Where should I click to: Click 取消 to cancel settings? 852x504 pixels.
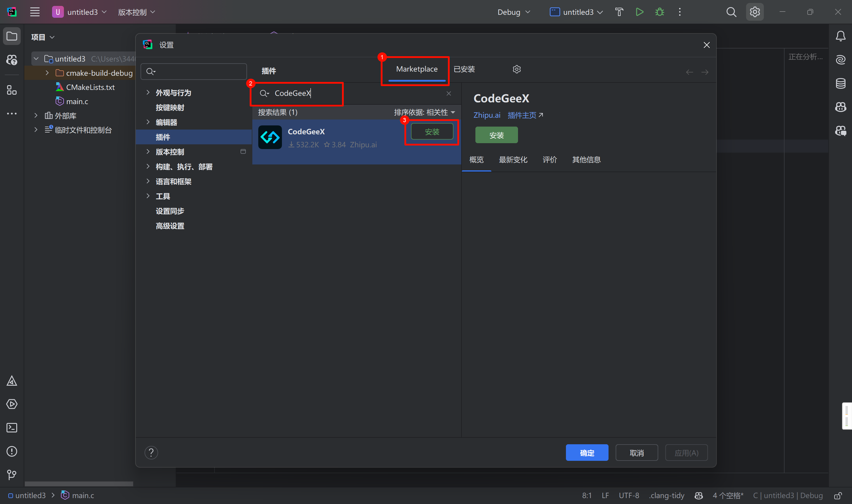click(637, 453)
